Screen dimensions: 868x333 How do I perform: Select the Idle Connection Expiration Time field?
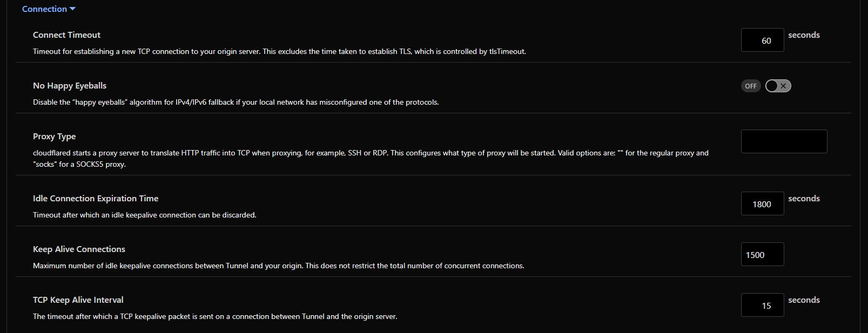click(x=762, y=204)
